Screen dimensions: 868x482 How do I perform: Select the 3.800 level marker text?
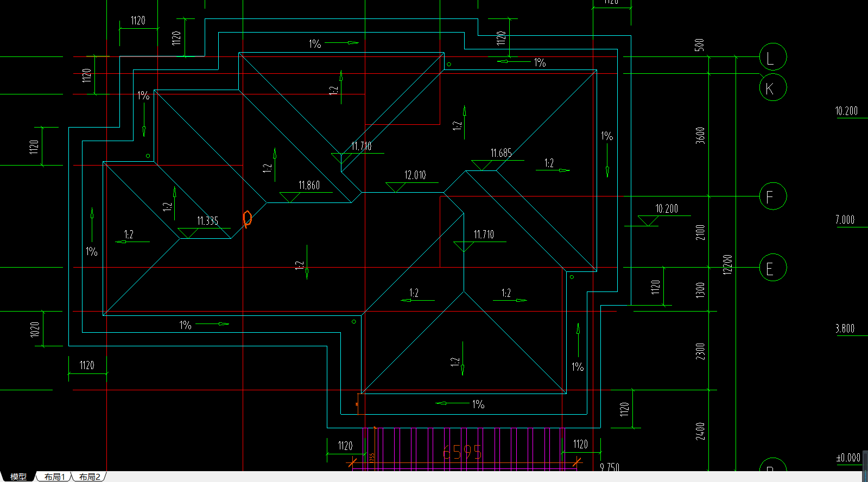845,328
